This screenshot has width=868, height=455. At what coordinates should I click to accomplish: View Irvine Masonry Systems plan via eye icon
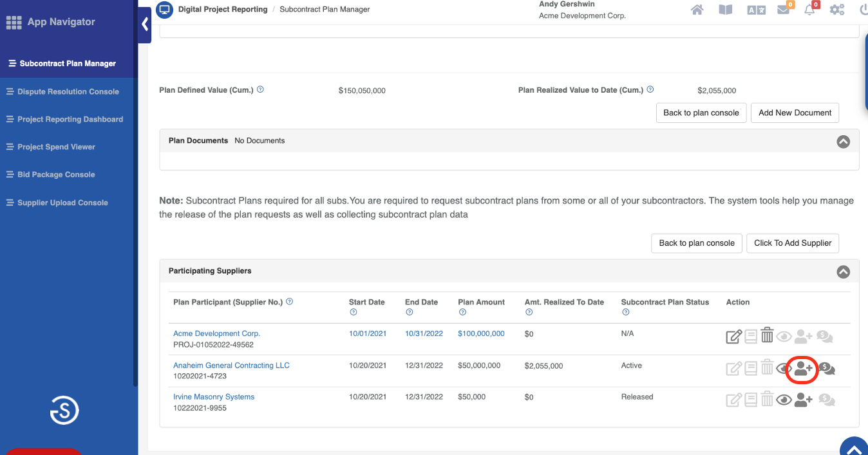[784, 400]
